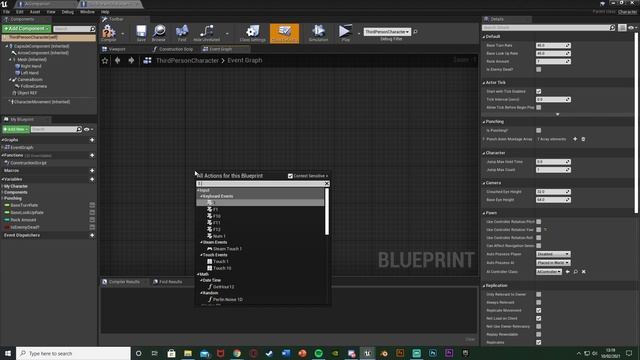The height and width of the screenshot is (360, 640).
Task: Open Auto Possess AI dropdown
Action: [x=553, y=263]
